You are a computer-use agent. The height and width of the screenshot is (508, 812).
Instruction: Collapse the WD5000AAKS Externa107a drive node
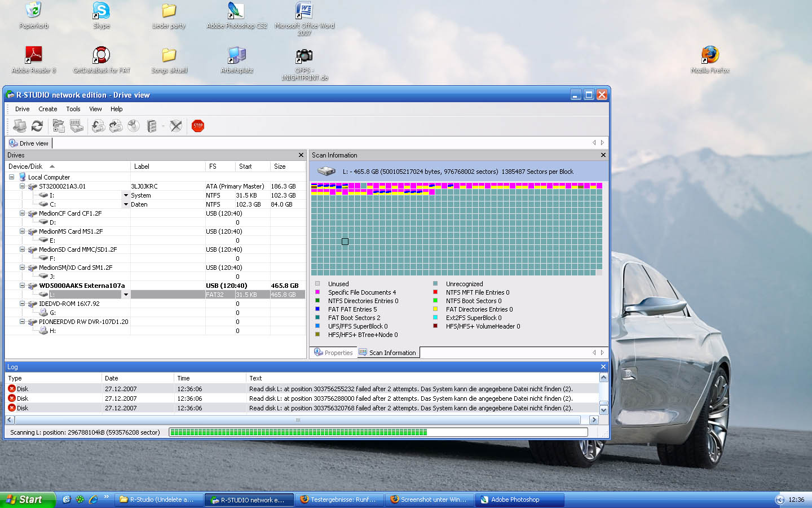pos(22,286)
